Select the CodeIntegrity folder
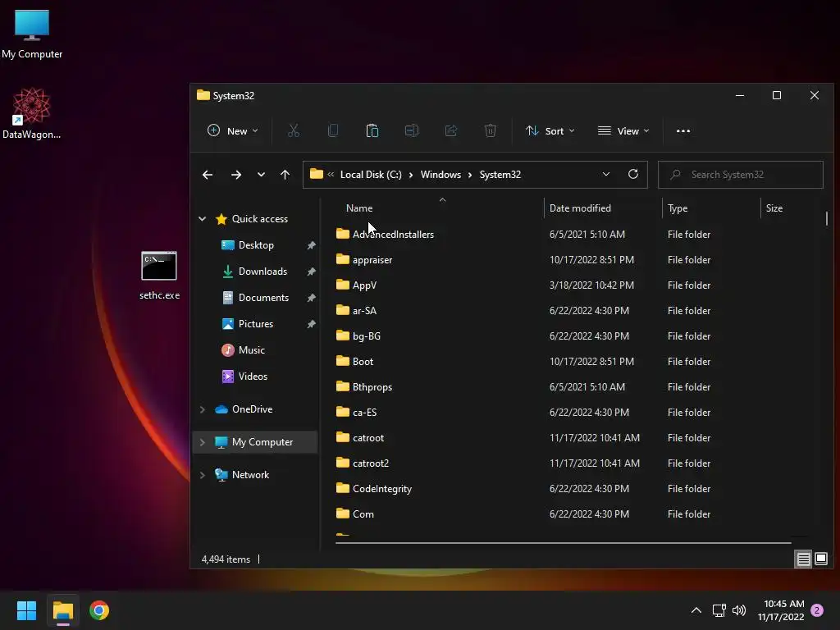Image resolution: width=840 pixels, height=630 pixels. [382, 489]
